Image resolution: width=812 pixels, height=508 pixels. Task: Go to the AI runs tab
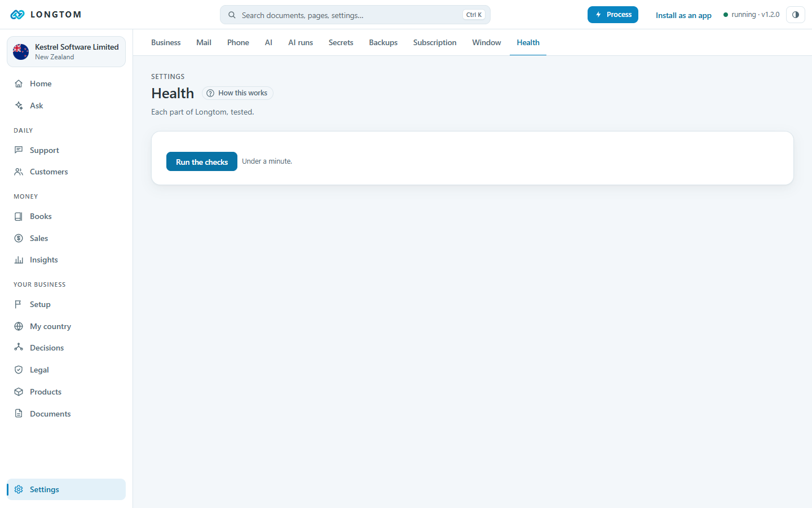301,42
